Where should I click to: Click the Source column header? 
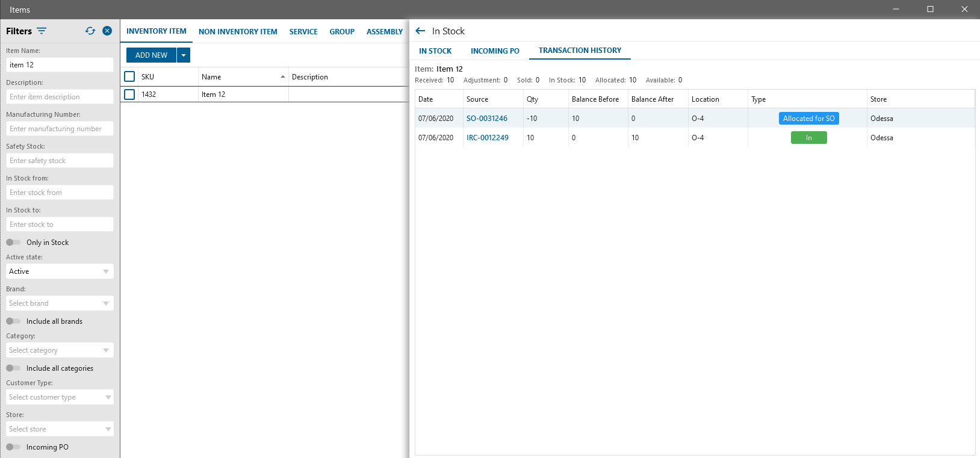(493, 99)
